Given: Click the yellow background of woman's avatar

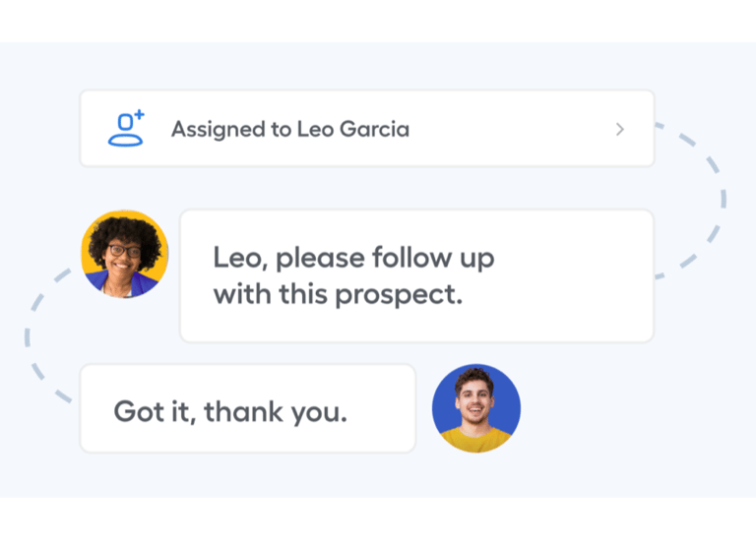Looking at the screenshot, I should click(94, 234).
